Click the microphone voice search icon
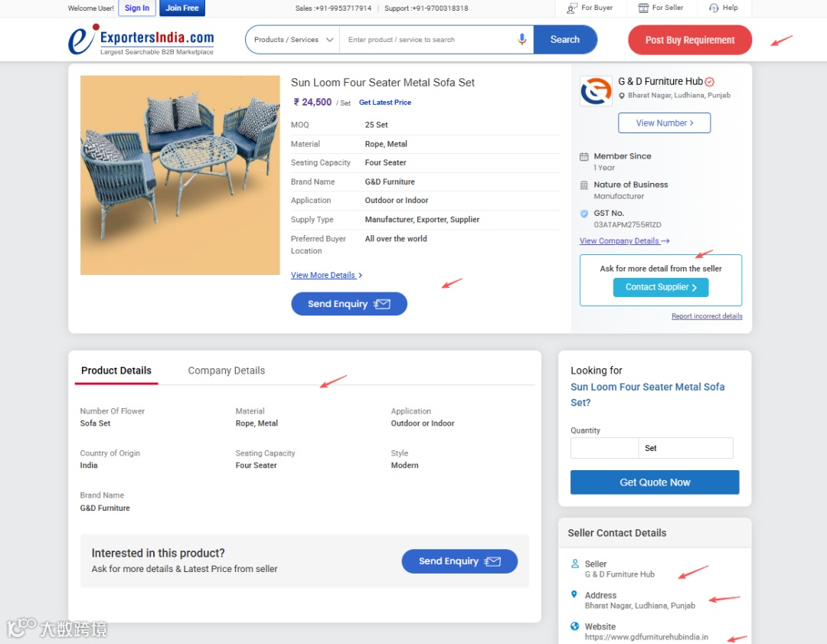Screen dimensions: 827x644 (521, 40)
